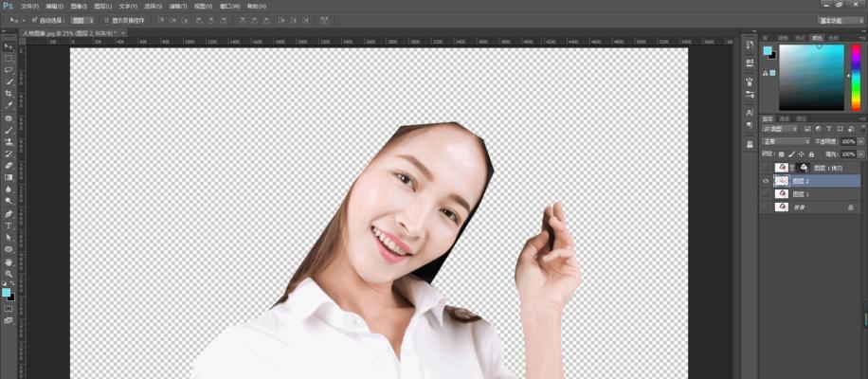Viewport: 868px width, 379px height.
Task: Select the Eyedropper tool
Action: (9, 106)
